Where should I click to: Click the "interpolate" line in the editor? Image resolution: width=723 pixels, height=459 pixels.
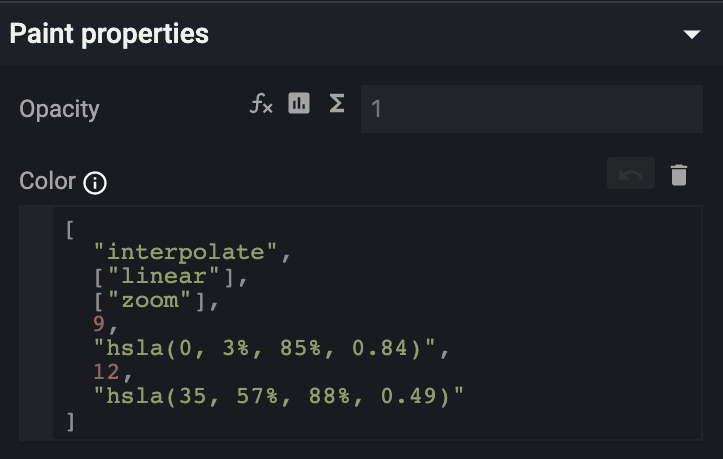(192, 252)
